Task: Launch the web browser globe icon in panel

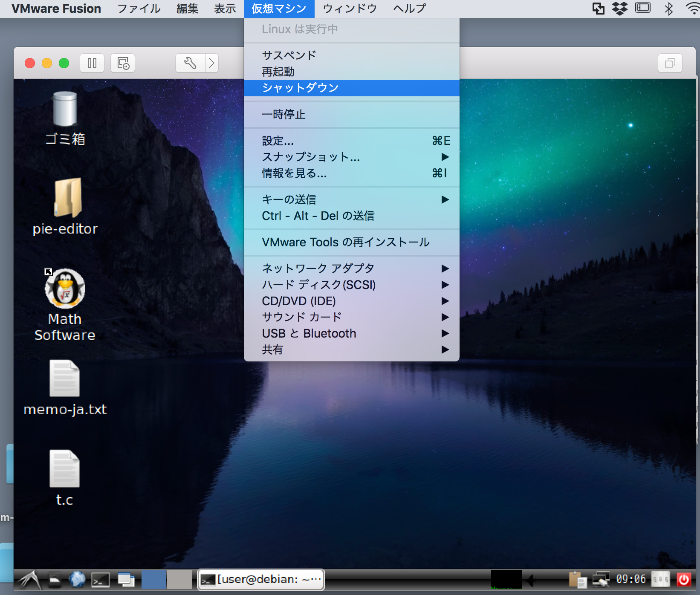Action: pyautogui.click(x=78, y=580)
